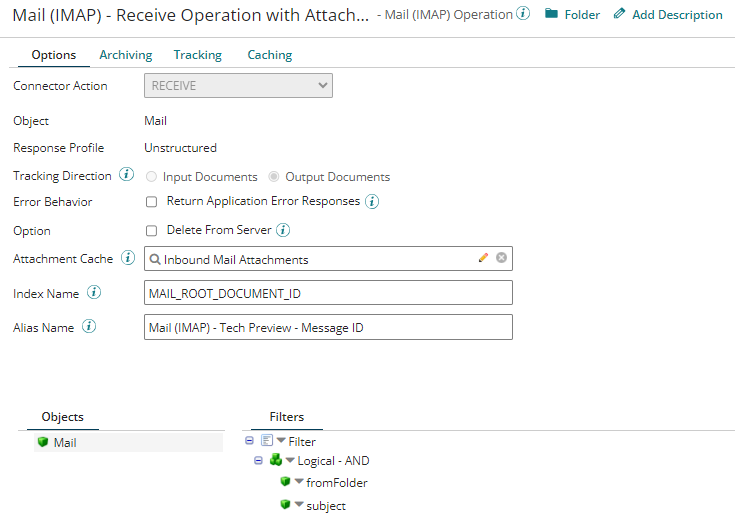The image size is (735, 523).
Task: Click the info icon beside Alias Name
Action: click(x=89, y=327)
